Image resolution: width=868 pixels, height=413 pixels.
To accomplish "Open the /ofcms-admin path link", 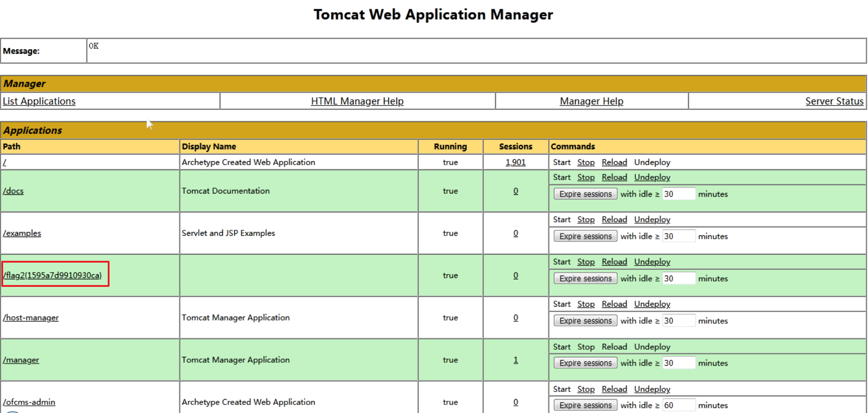I will 29,402.
